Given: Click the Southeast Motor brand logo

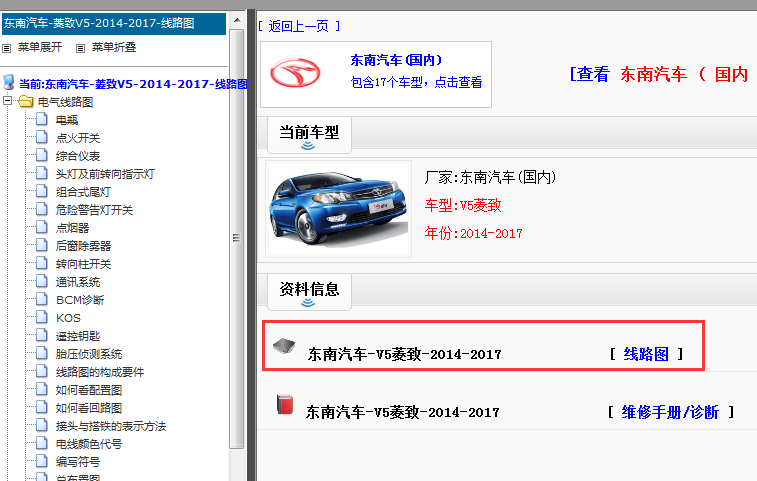Looking at the screenshot, I should 295,73.
